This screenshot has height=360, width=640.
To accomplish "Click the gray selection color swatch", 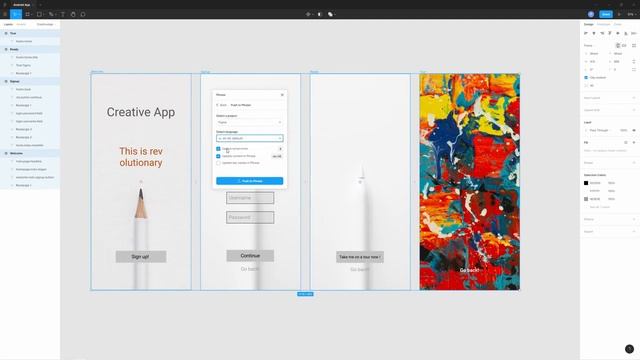I will coord(586,199).
